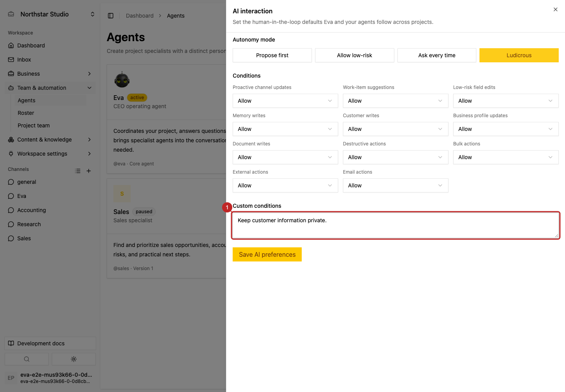Open the channel list view icon
Image resolution: width=565 pixels, height=392 pixels.
pos(78,171)
